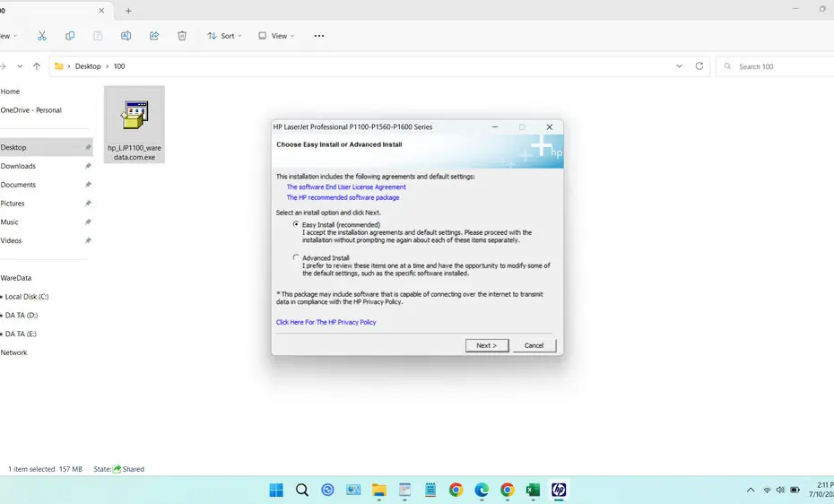The width and height of the screenshot is (834, 504).
Task: Select DA TA (D:) drive
Action: pos(22,316)
